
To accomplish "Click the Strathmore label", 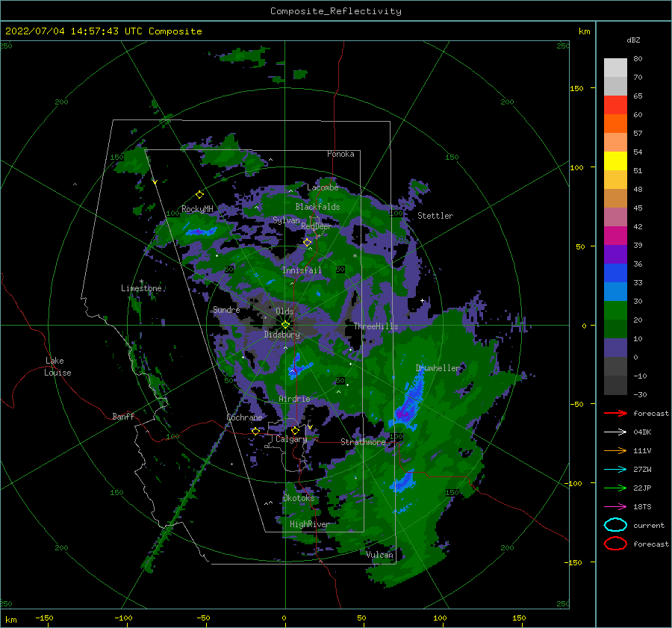I will coord(363,442).
